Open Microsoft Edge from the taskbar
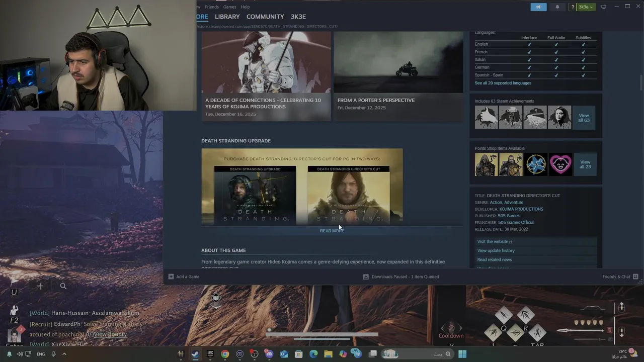644x362 pixels. [313, 354]
